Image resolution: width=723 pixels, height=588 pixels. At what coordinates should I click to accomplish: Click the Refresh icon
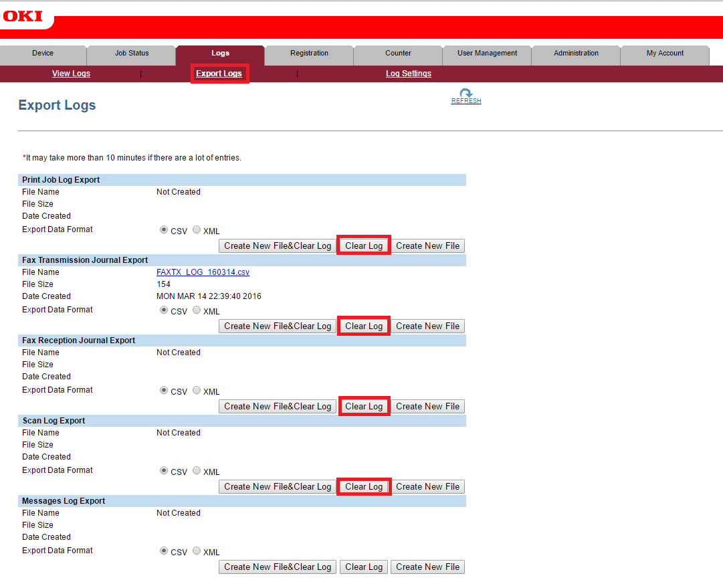pos(466,94)
